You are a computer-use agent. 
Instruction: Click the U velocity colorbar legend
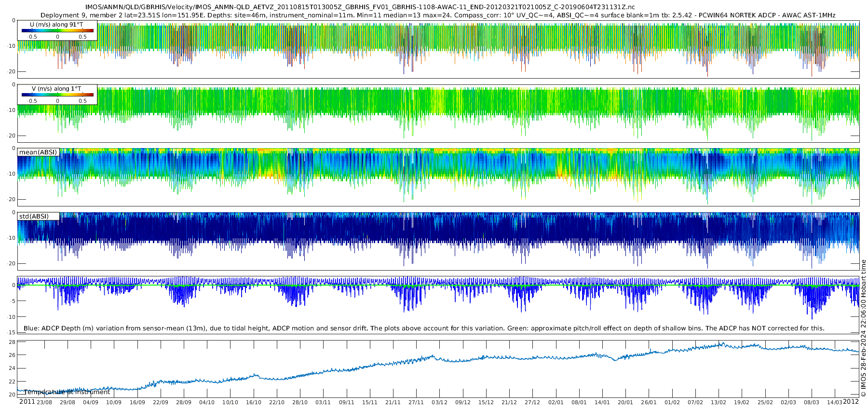click(57, 30)
